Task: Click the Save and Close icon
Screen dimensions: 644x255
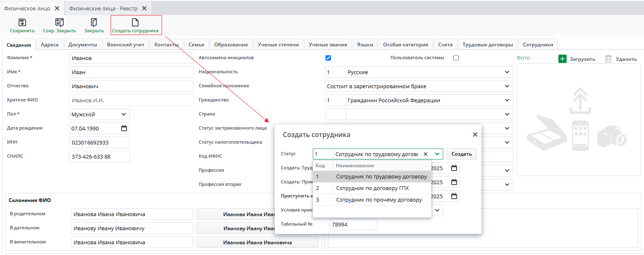Action: (59, 22)
